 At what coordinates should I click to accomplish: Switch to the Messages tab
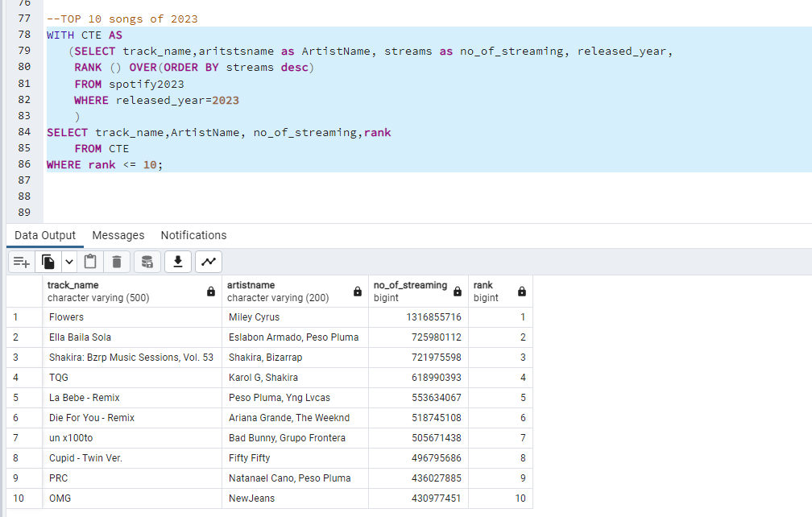[118, 235]
